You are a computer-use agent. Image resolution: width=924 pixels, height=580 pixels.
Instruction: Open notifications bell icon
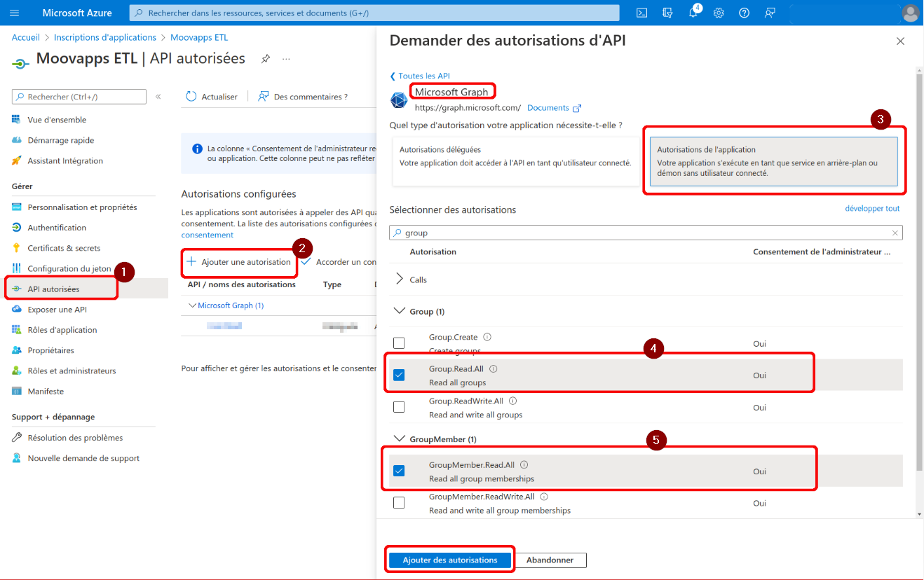tap(693, 13)
